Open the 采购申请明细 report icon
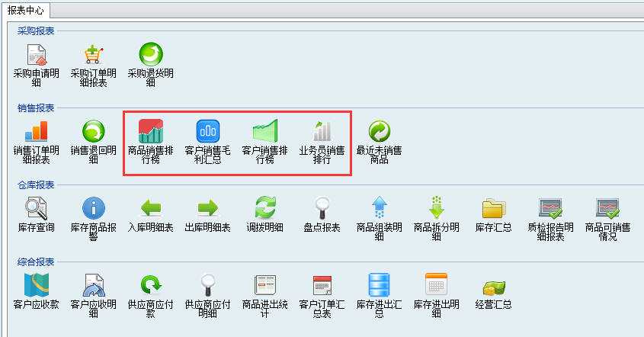This screenshot has height=337, width=644. coord(37,56)
